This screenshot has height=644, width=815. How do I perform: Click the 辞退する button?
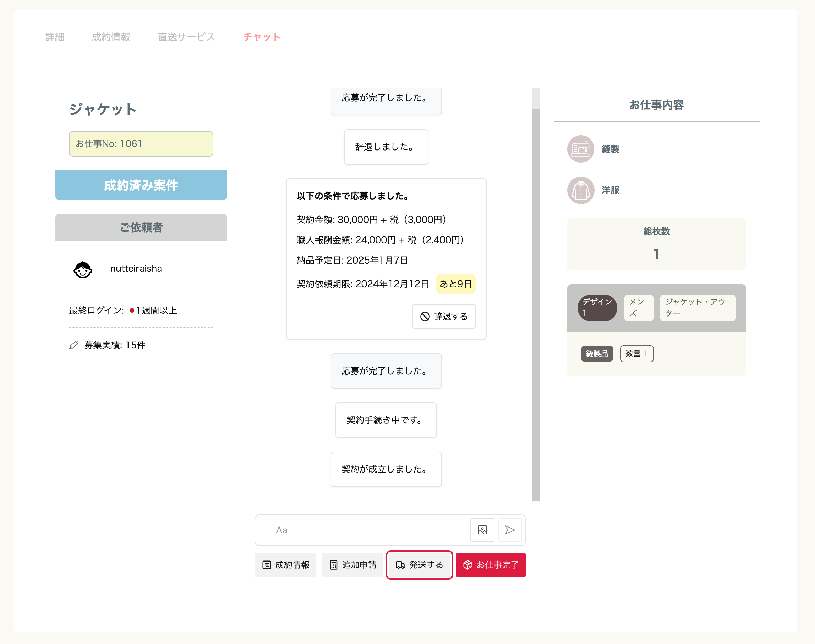point(444,317)
